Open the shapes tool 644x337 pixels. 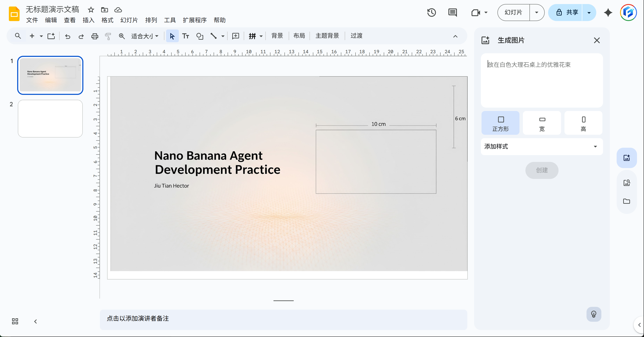(199, 36)
